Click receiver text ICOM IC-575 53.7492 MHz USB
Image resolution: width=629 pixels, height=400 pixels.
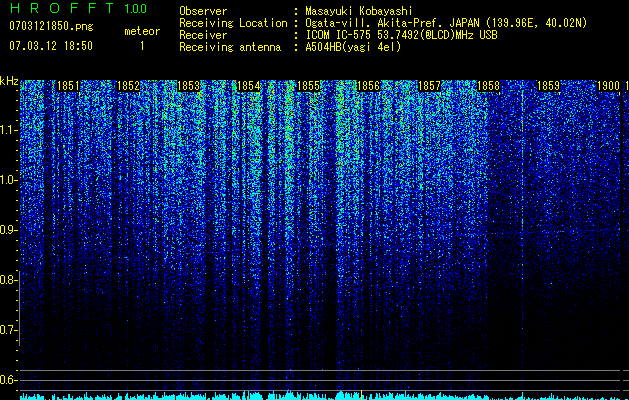coord(401,35)
